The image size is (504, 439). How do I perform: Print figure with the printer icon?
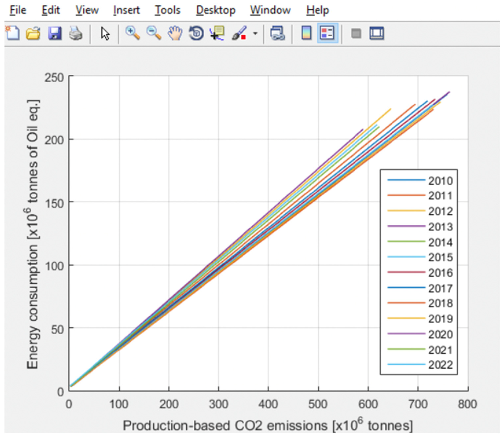75,33
